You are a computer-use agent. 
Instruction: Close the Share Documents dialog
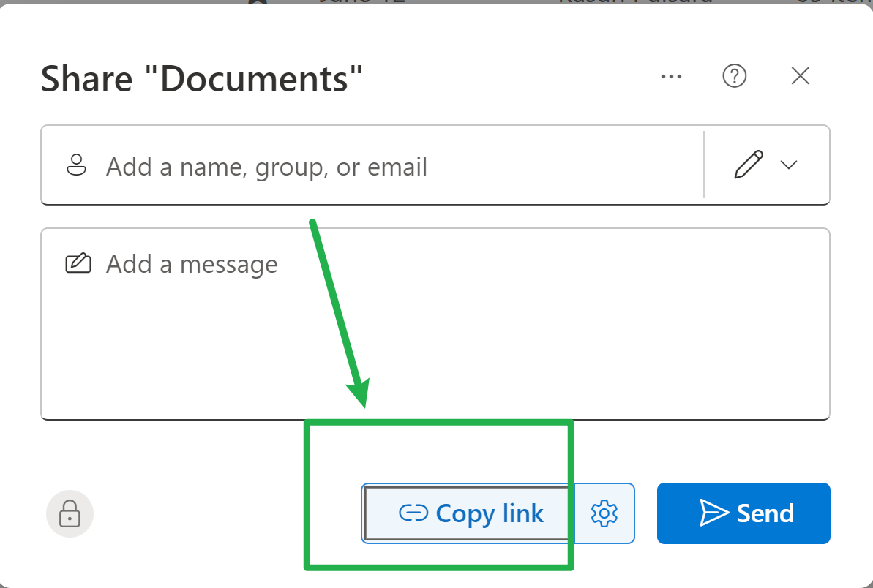[800, 75]
